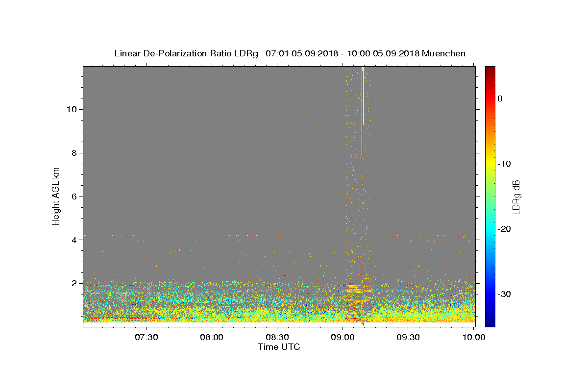Click the 07:30 time tick label
The width and height of the screenshot is (588, 392).
click(147, 337)
